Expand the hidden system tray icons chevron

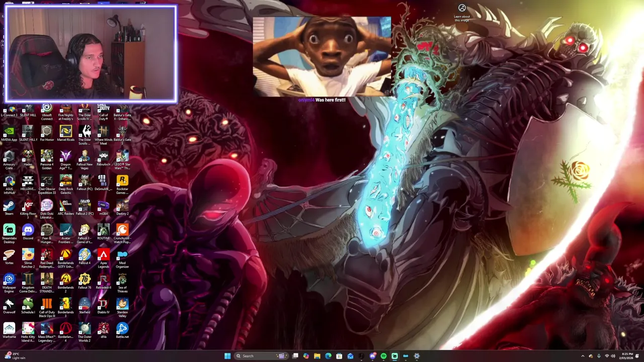tap(583, 356)
